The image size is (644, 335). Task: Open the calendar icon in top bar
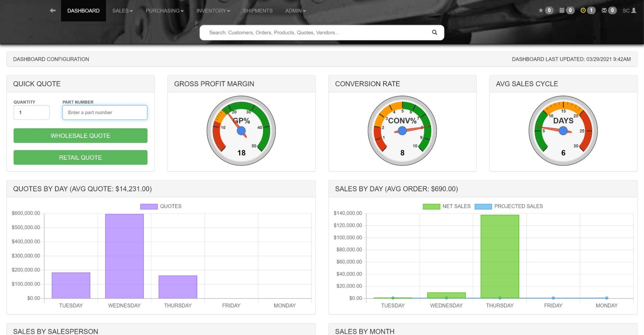562,10
